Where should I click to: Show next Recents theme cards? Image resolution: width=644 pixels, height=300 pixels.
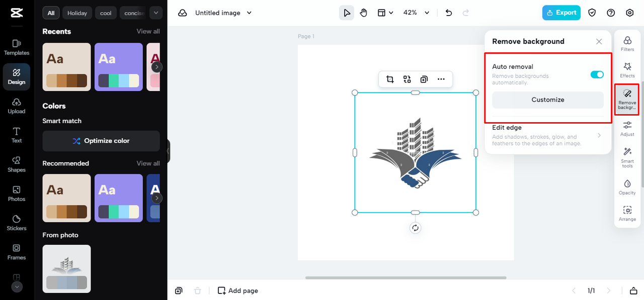[157, 67]
